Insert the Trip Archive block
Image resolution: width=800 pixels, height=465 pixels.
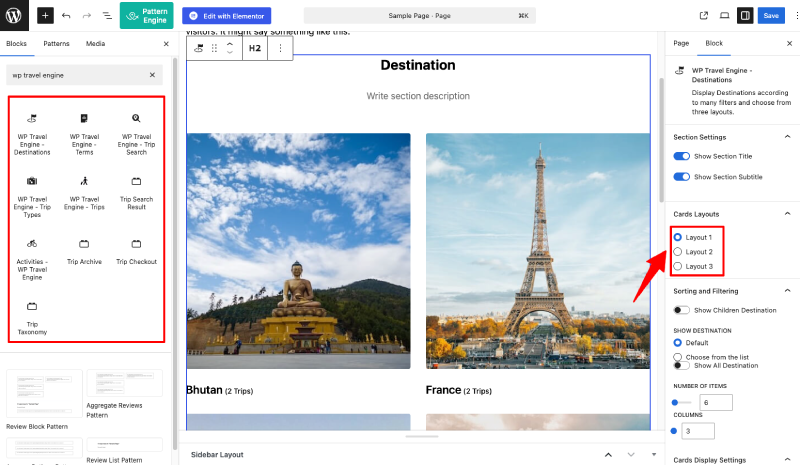click(x=84, y=252)
